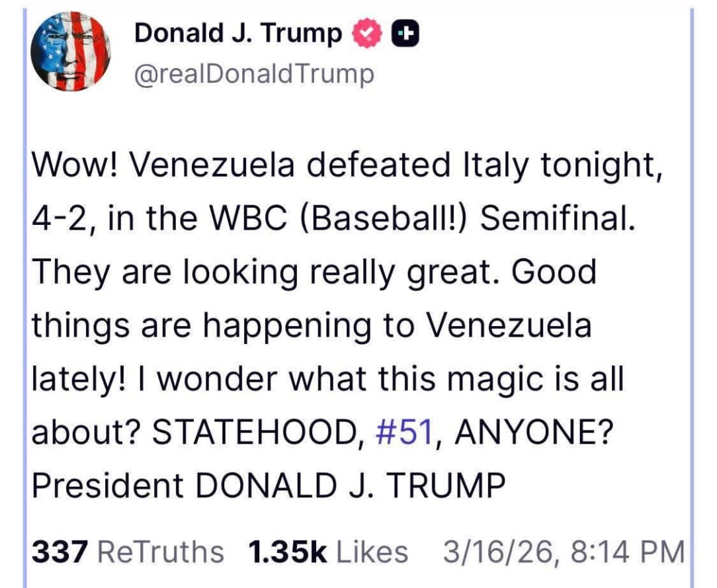717x588 pixels.
Task: Select the ReTruths label
Action: (161, 552)
